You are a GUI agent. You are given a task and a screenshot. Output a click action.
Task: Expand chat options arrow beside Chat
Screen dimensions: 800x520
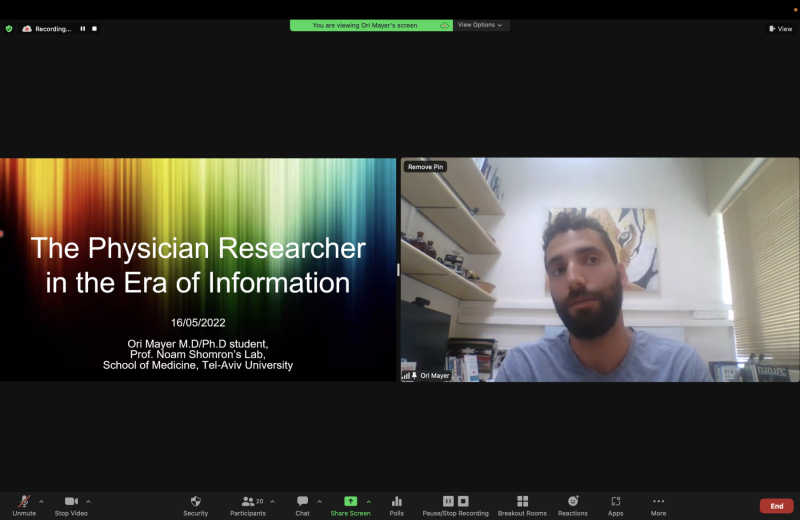tap(319, 502)
